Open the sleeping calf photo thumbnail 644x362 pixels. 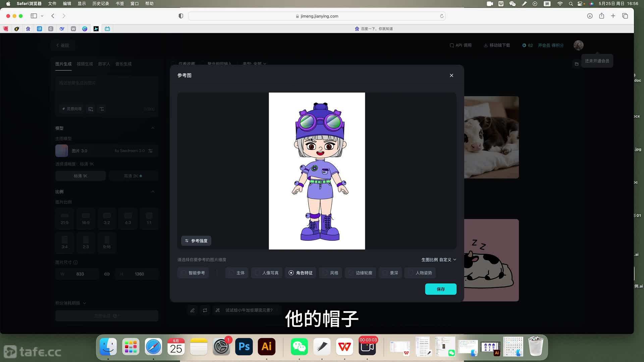tap(491, 137)
